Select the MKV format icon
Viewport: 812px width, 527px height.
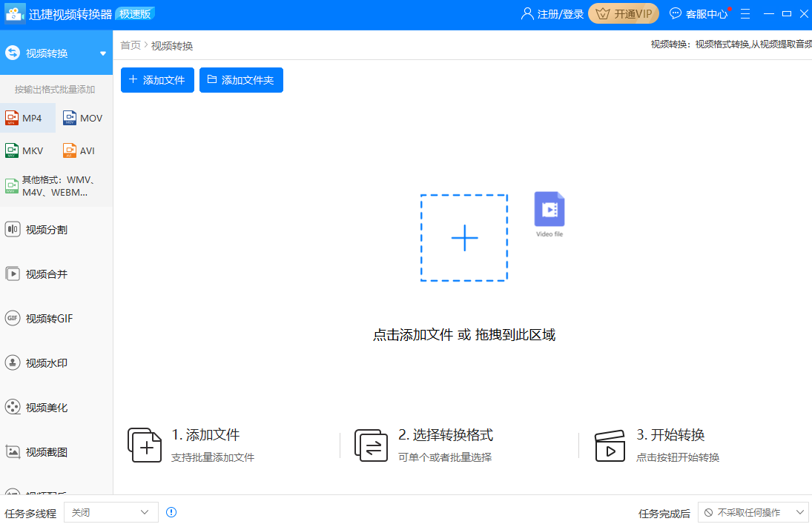[12, 150]
